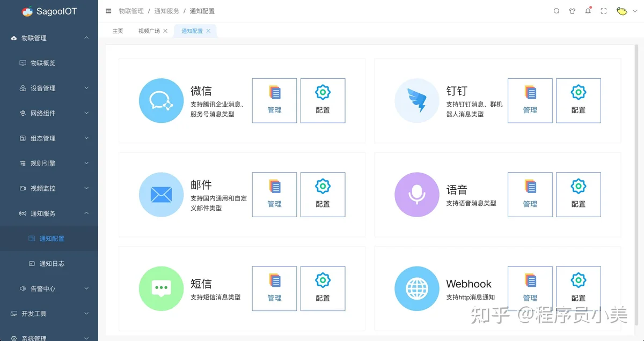Open 短信 配置 gear icon

coord(323,280)
